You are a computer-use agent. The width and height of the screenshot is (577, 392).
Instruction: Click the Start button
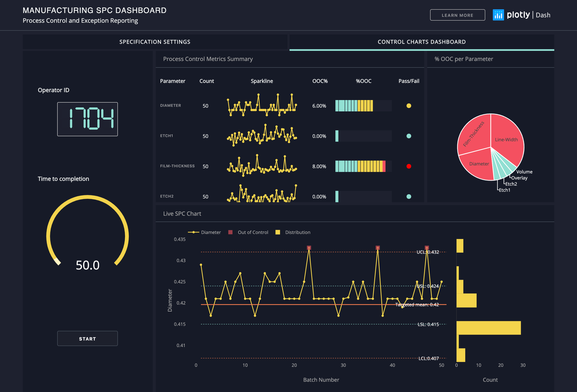pyautogui.click(x=87, y=338)
